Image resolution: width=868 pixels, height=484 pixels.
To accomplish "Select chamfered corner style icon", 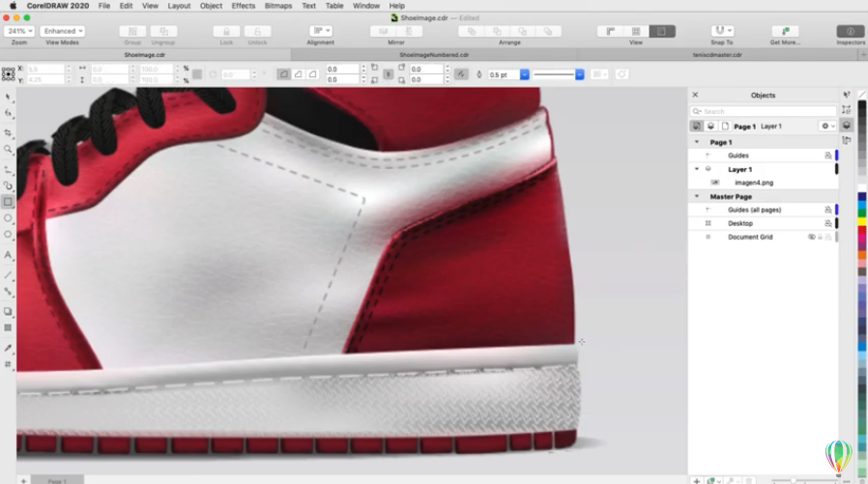I will [x=313, y=74].
